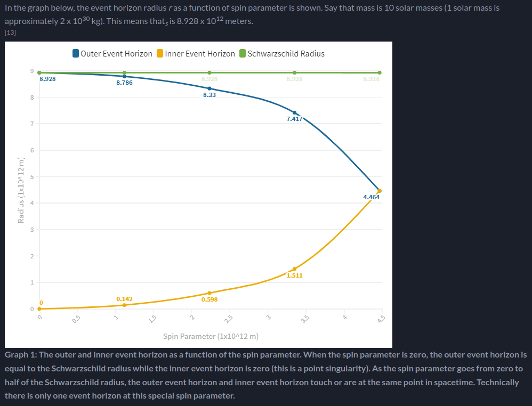Viewport: 532px width, 406px height.
Task: Select the outer horizon data point labeled 8.33
Action: click(x=209, y=88)
